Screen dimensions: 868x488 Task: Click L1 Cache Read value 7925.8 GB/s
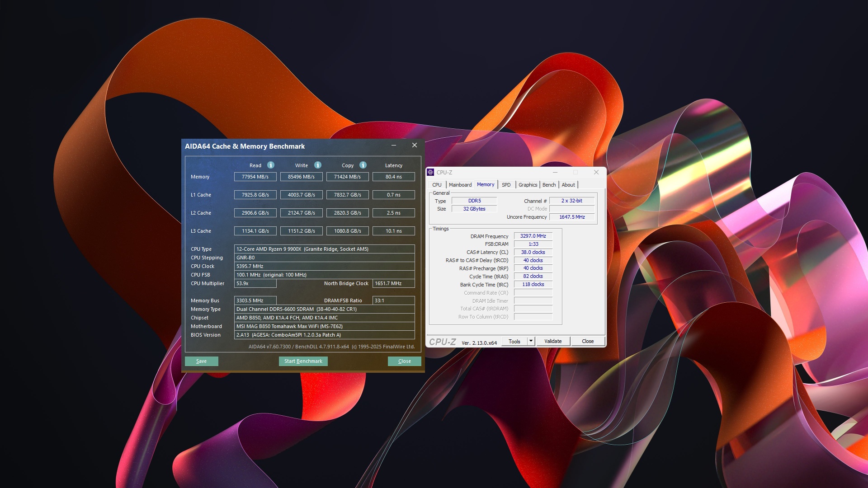coord(255,195)
